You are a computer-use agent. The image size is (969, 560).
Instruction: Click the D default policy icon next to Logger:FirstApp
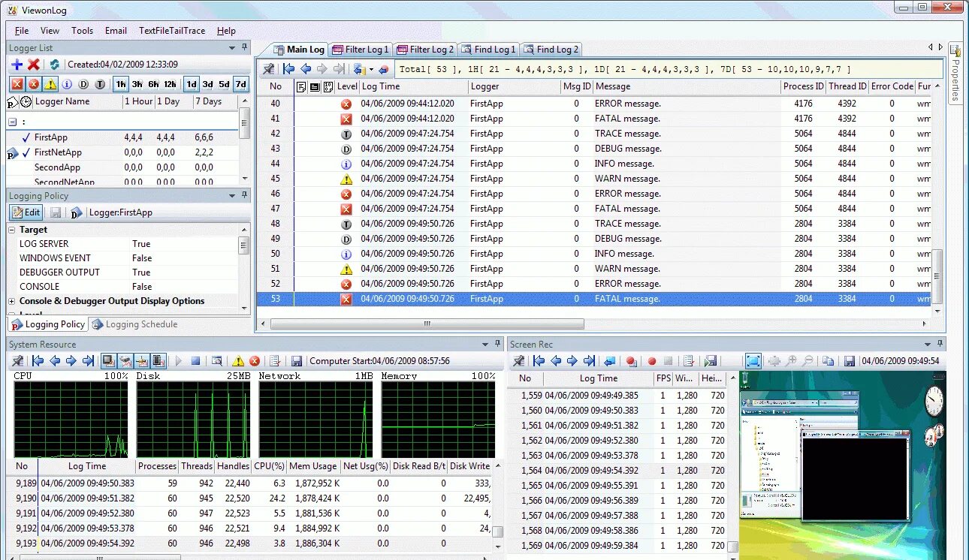[x=76, y=212]
